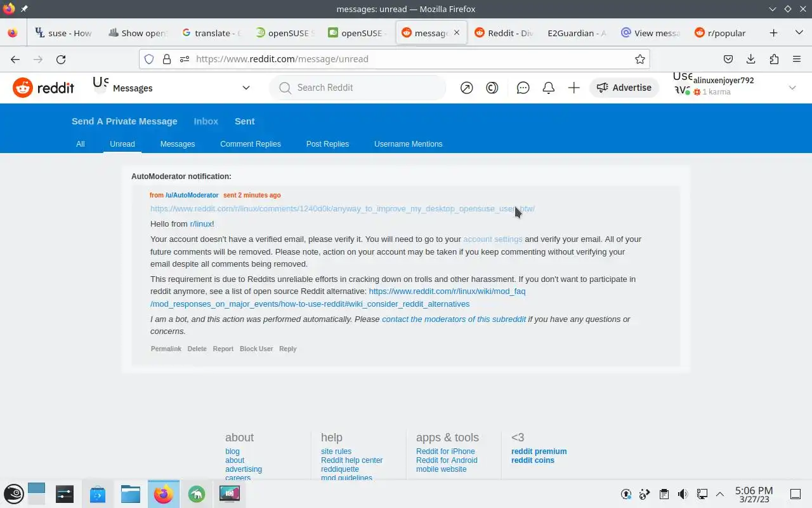Show site security padlock info
The height and width of the screenshot is (508, 812).
[x=167, y=59]
